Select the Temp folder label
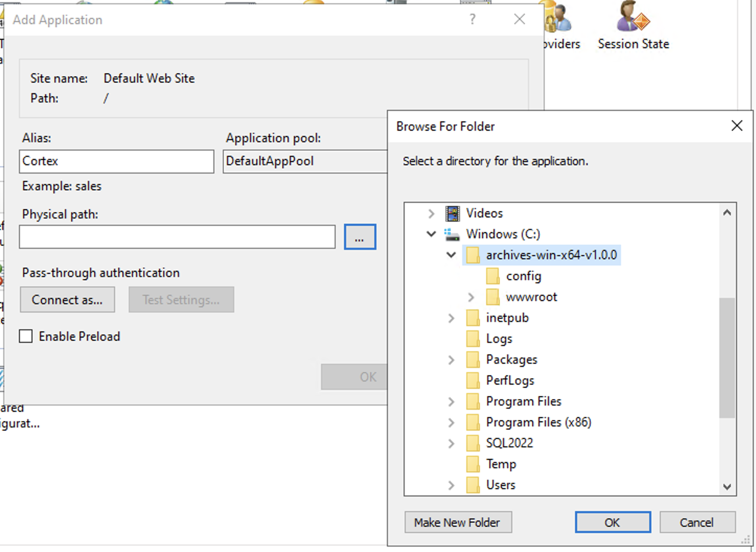The width and height of the screenshot is (756, 552). tap(501, 464)
